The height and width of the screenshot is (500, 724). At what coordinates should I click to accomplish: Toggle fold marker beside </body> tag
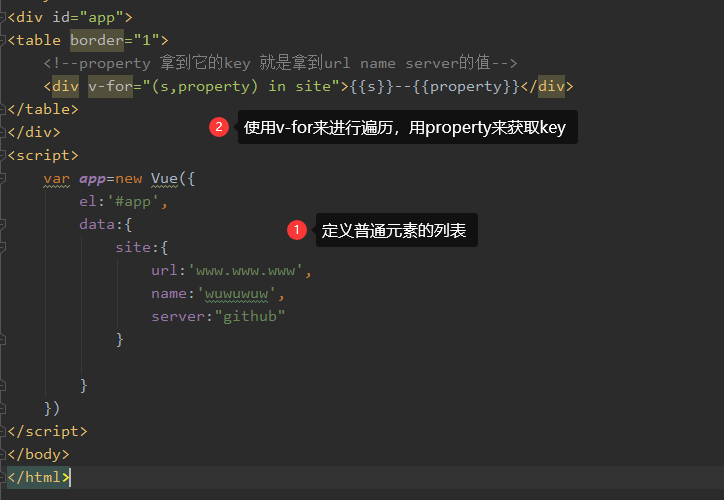pos(2,455)
